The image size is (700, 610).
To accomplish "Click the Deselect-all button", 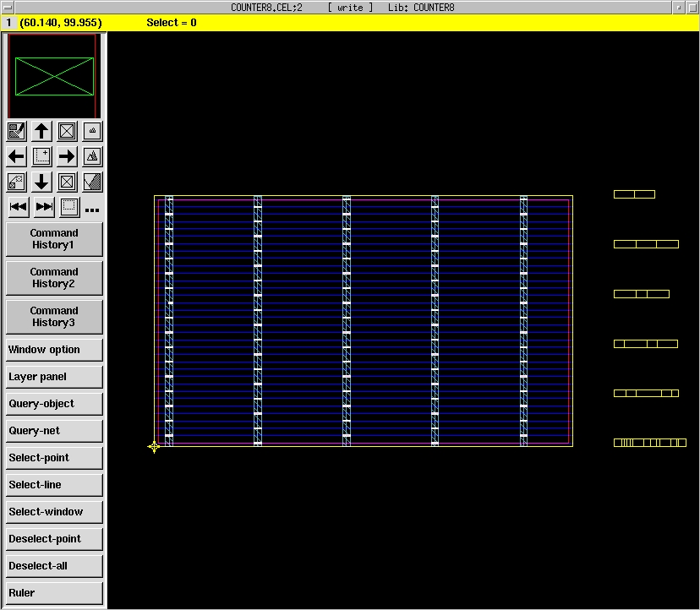I will tap(54, 566).
